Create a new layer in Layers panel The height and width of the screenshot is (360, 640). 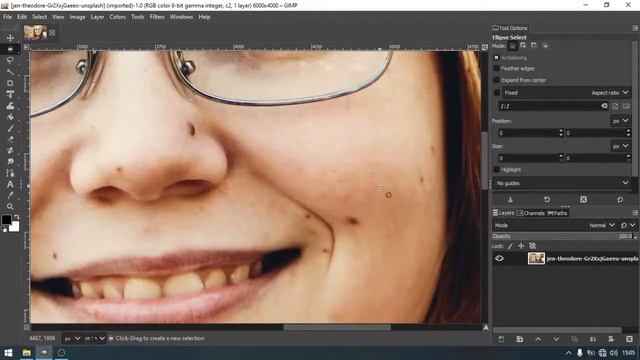click(501, 339)
